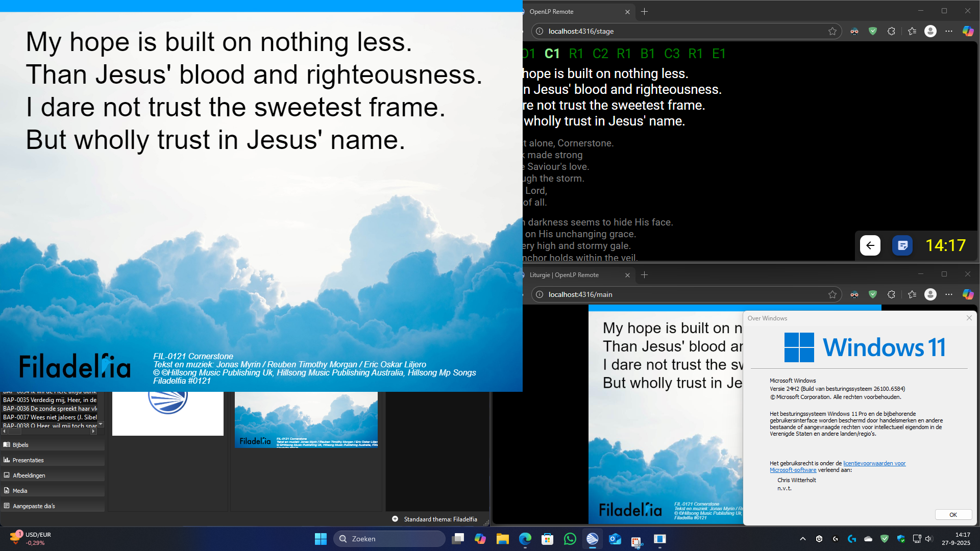The width and height of the screenshot is (980, 551).
Task: Open Edge settings menu in main browser window
Action: click(x=949, y=294)
